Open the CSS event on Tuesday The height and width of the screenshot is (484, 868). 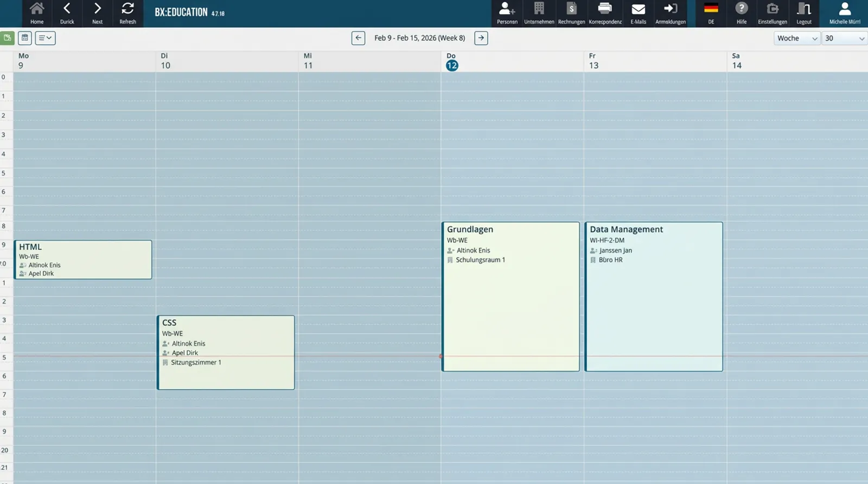tap(226, 352)
